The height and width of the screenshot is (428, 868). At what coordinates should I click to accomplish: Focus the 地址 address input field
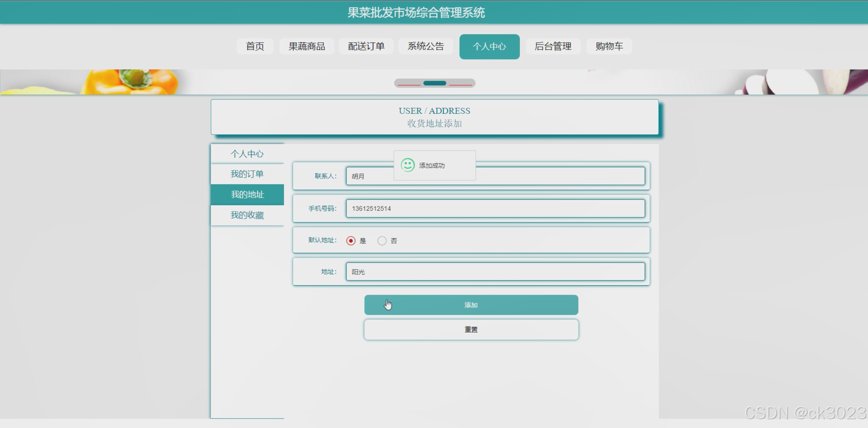495,272
